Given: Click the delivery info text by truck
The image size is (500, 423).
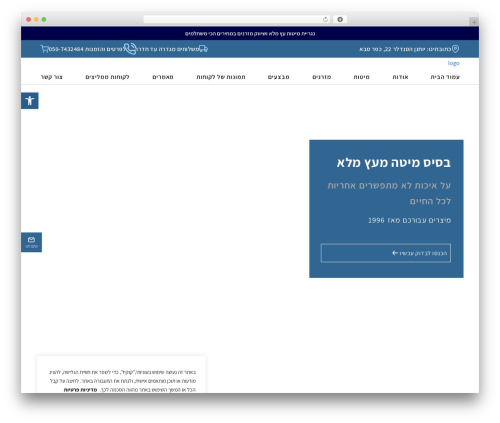Looking at the screenshot, I should [168, 49].
